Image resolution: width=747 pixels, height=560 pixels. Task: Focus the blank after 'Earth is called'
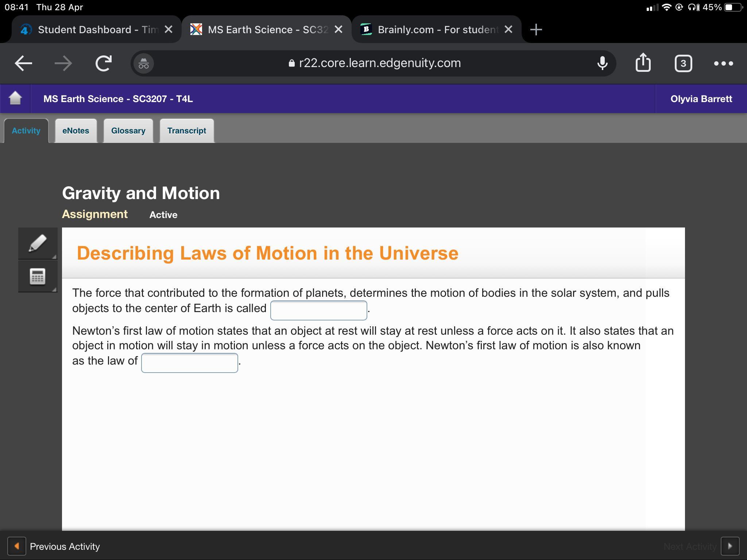318,310
